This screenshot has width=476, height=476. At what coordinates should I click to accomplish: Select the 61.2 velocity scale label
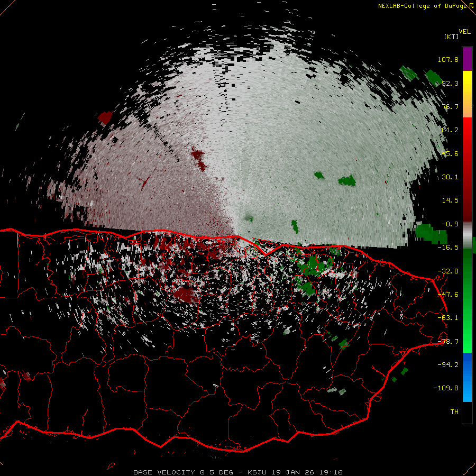point(450,130)
